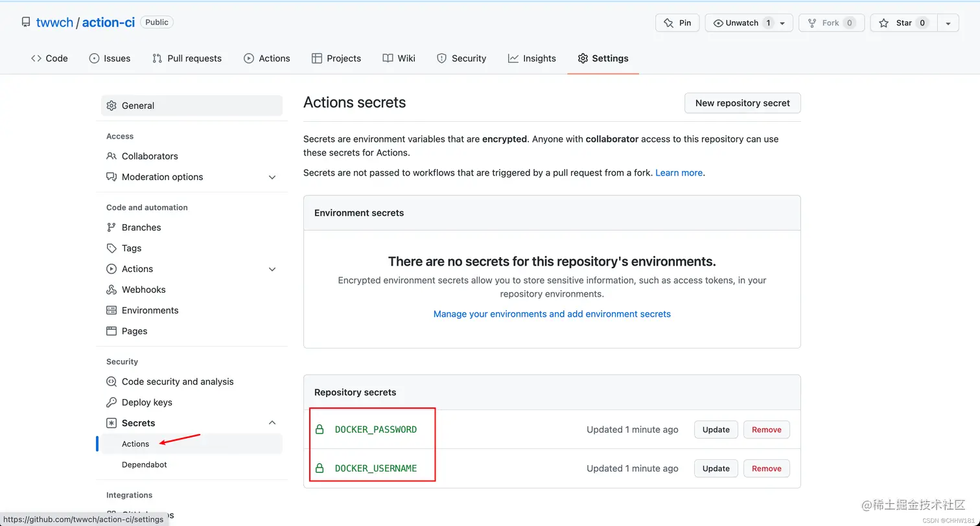Click the Deploy keys key icon
The height and width of the screenshot is (526, 980).
(x=111, y=402)
